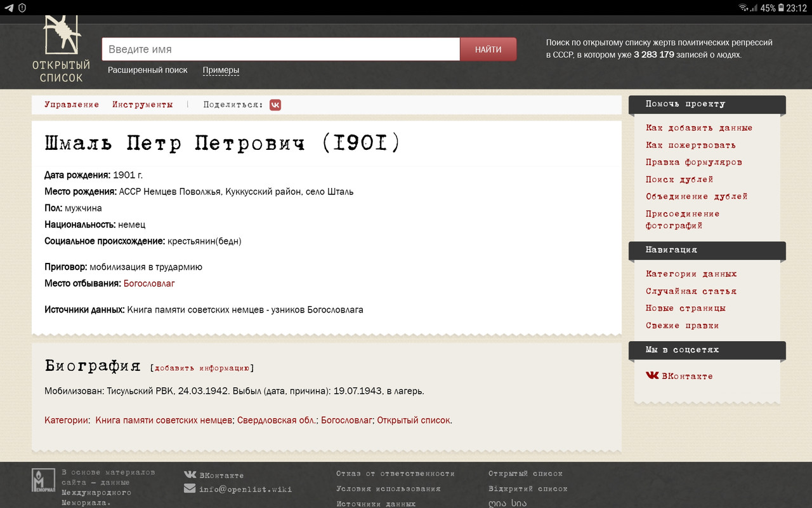Open Случайная статья
812x508 pixels.
[691, 291]
